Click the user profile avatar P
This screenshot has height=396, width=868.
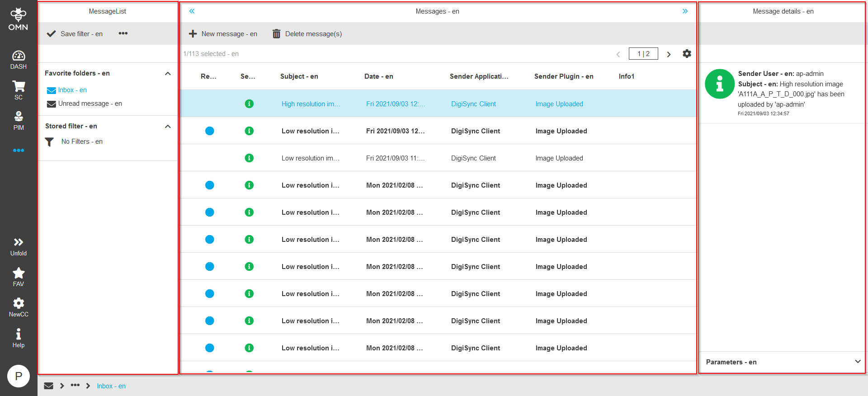[19, 376]
